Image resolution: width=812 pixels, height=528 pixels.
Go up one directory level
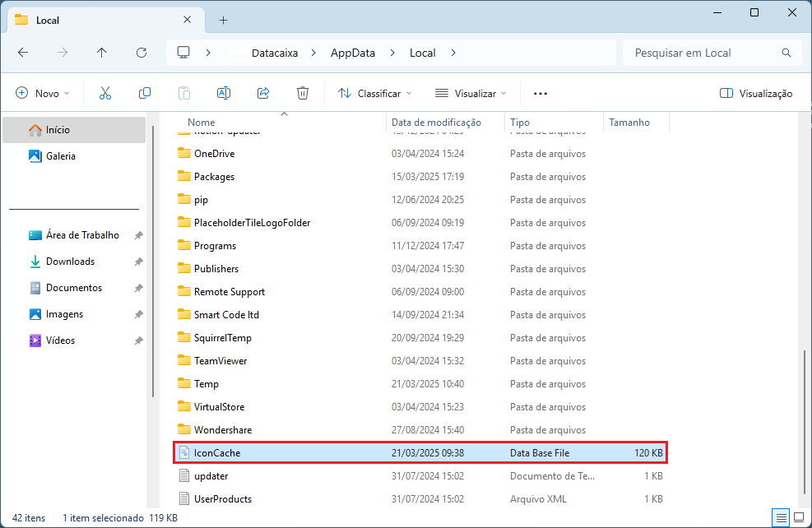click(x=102, y=53)
